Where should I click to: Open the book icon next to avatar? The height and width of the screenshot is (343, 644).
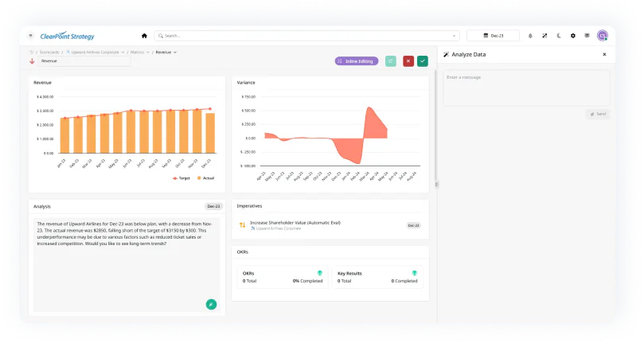coord(587,36)
